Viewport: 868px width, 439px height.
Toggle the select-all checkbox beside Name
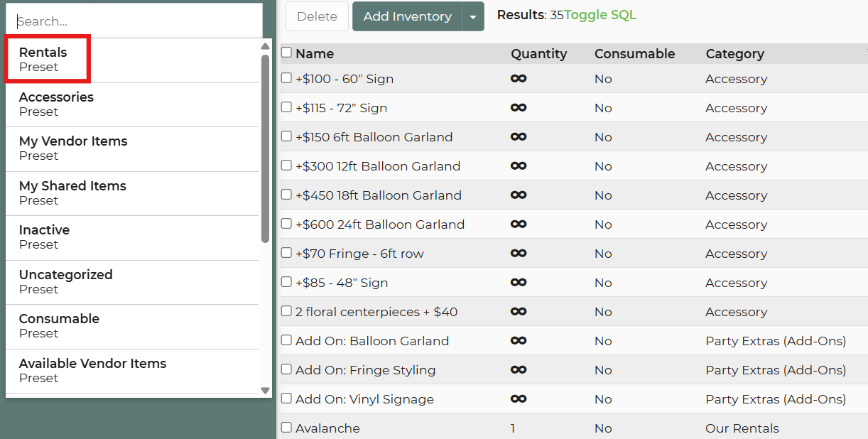point(286,53)
